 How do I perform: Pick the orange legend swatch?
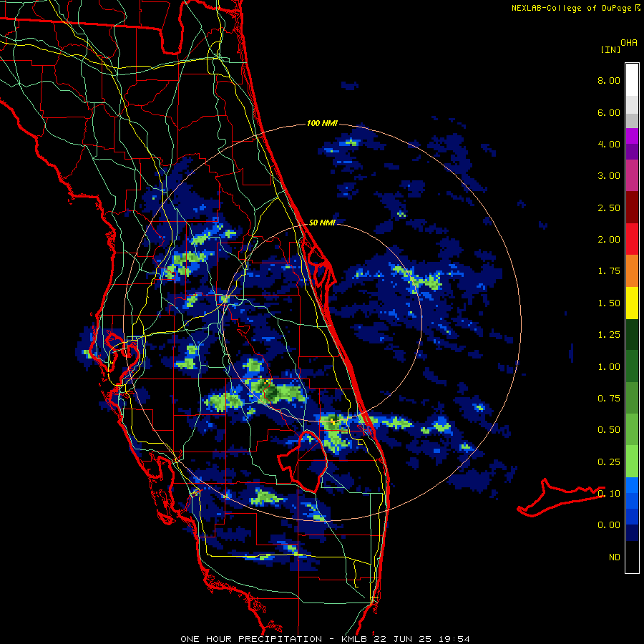click(632, 271)
